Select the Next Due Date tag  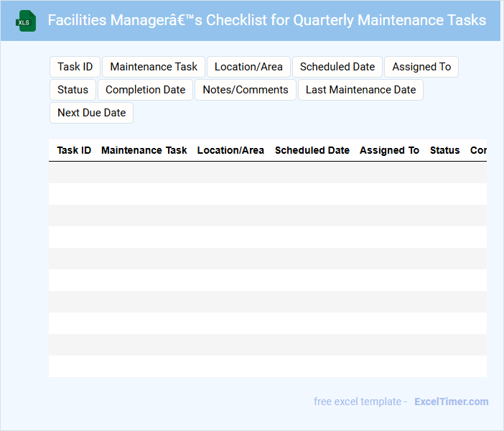click(x=91, y=113)
